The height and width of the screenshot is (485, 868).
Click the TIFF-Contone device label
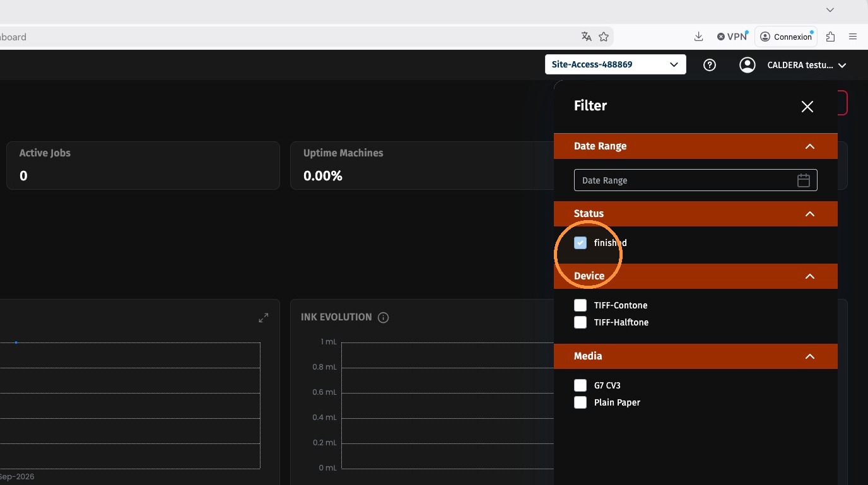pos(621,305)
